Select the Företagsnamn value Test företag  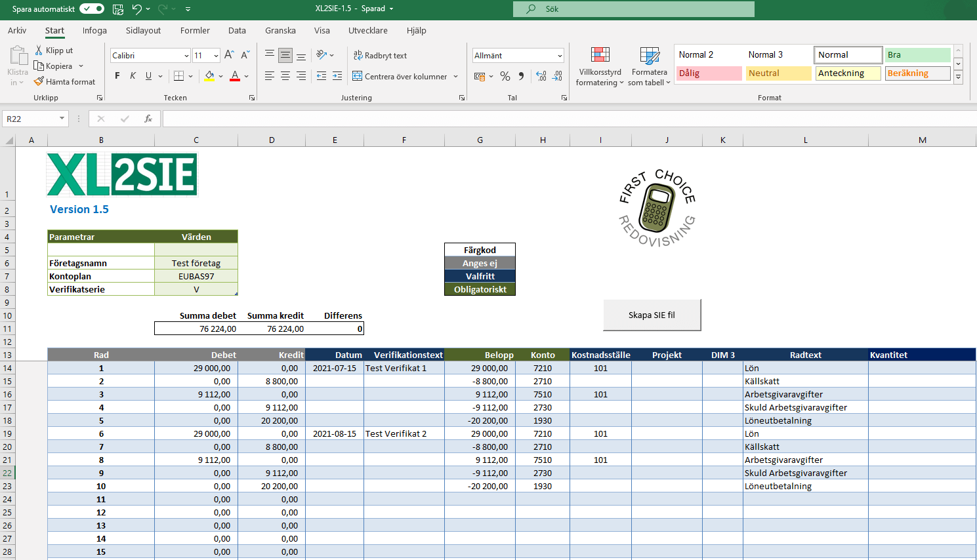(x=196, y=263)
